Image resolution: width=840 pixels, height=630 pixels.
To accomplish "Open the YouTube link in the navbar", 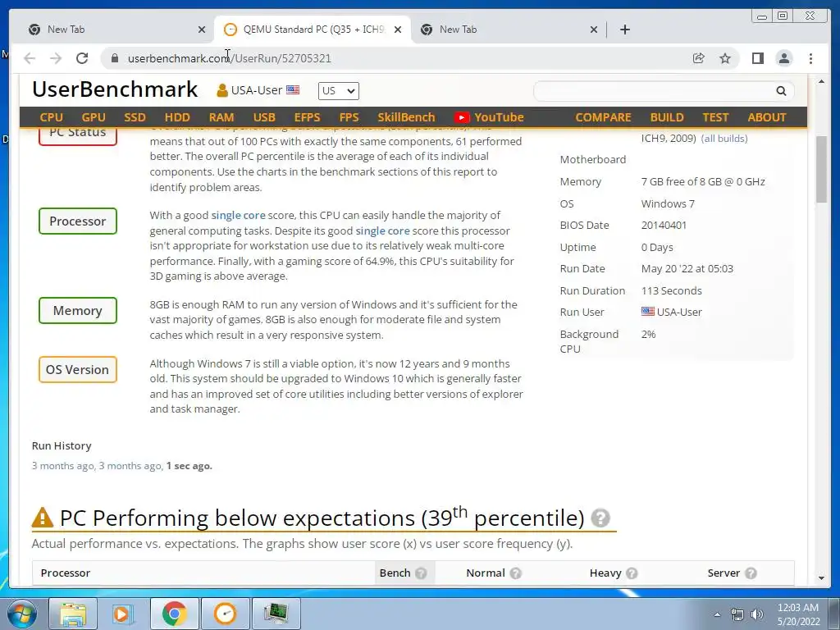I will coord(489,117).
